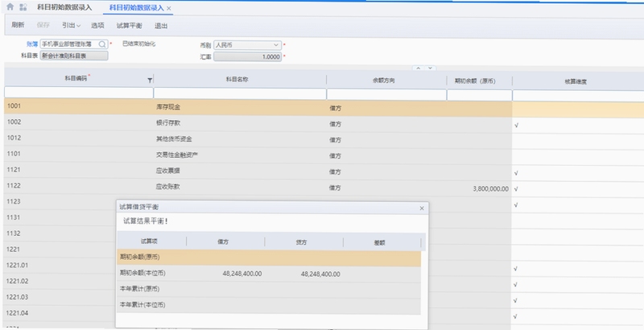Go to the home page icon
644x330 pixels.
[x=10, y=6]
